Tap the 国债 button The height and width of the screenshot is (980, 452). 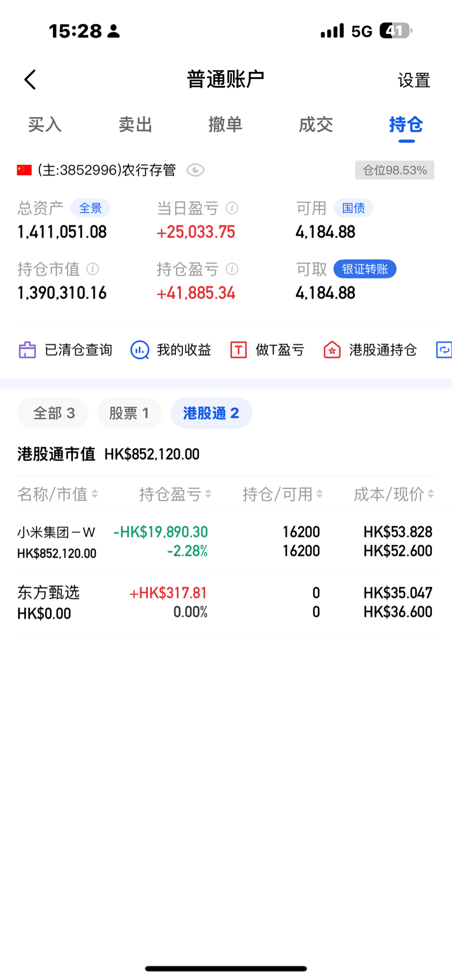click(353, 208)
